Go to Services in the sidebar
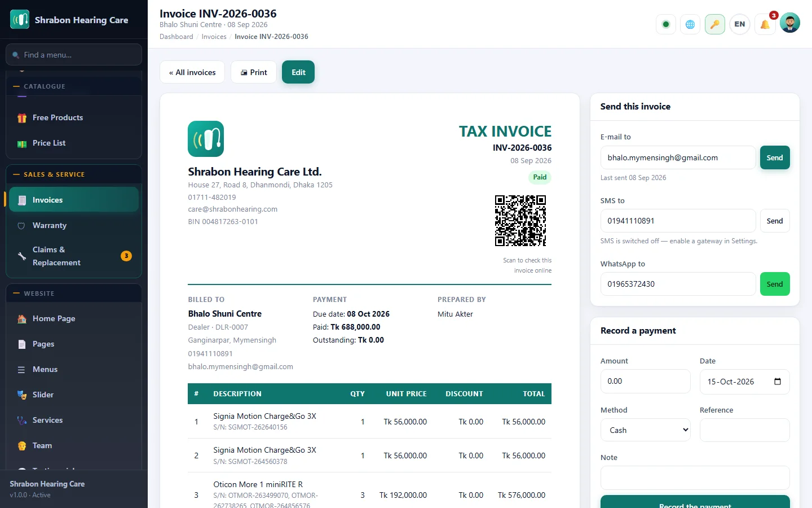The width and height of the screenshot is (812, 508). pos(74,420)
